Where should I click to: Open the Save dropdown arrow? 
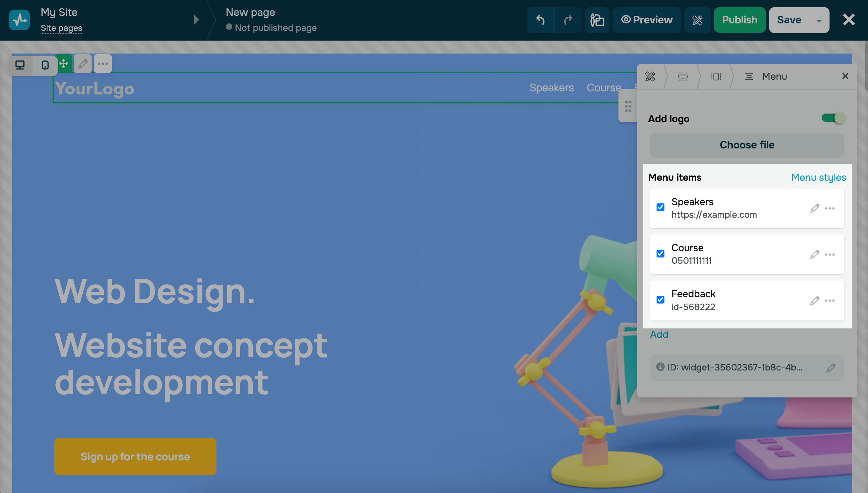click(x=819, y=20)
